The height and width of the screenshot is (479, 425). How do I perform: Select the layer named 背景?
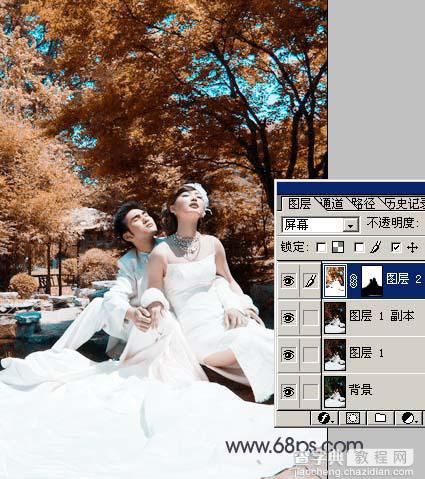[x=361, y=389]
